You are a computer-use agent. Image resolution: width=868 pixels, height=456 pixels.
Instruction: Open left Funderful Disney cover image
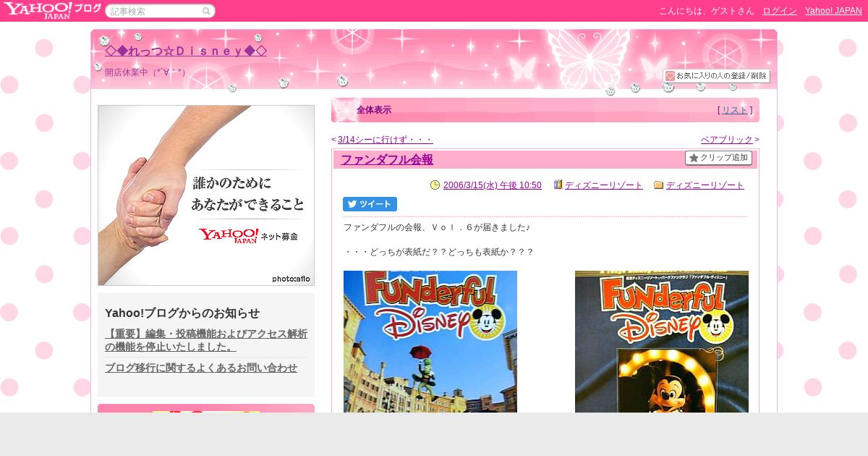(x=430, y=342)
